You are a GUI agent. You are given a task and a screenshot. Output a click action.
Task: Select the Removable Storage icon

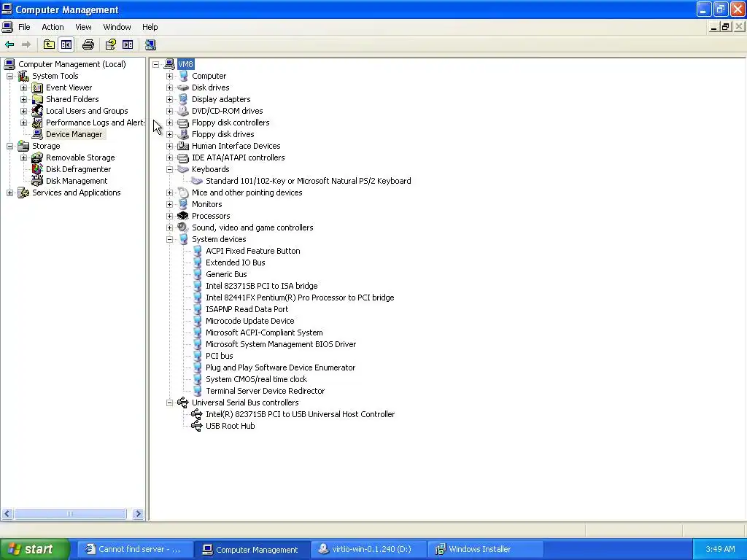[x=37, y=157]
